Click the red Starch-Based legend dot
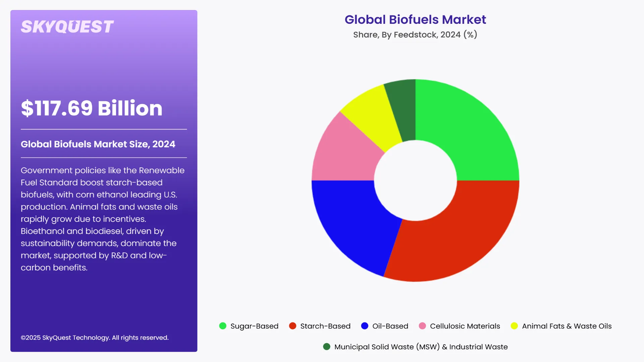644x362 pixels. click(x=292, y=326)
